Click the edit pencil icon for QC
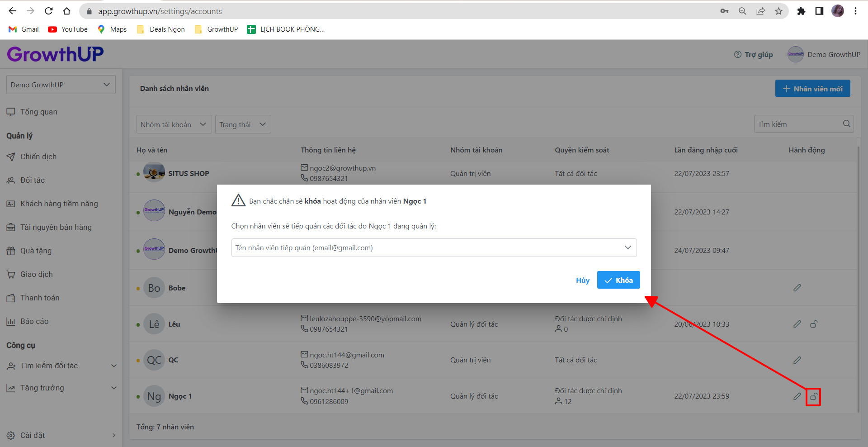 (797, 360)
